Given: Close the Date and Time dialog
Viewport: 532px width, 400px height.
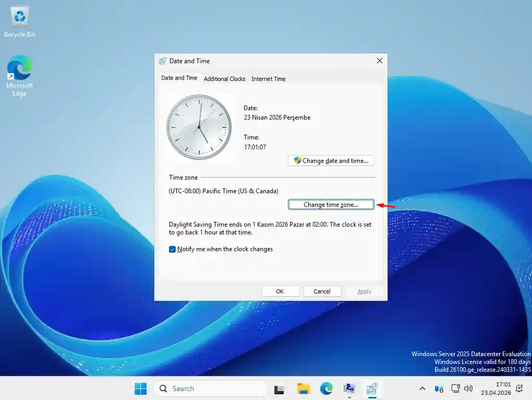Looking at the screenshot, I should (x=379, y=61).
